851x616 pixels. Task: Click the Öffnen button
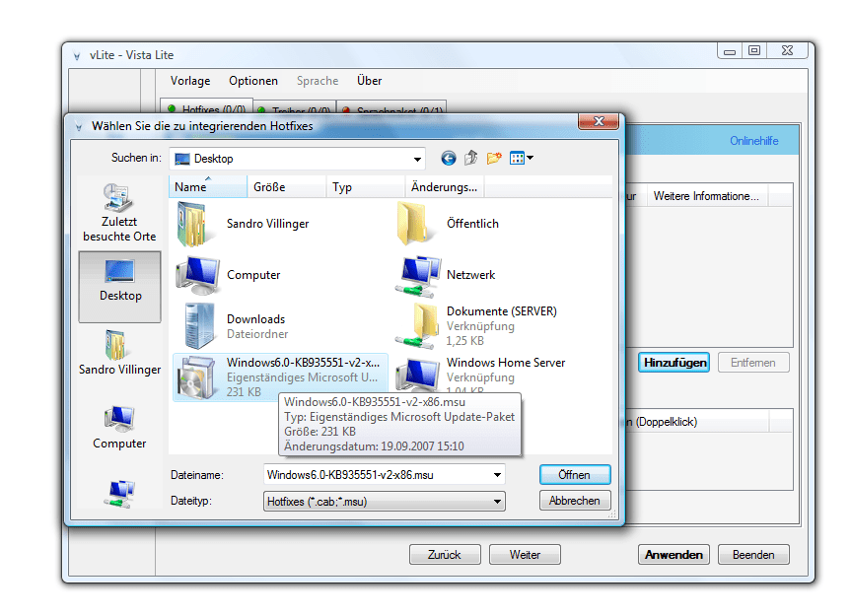pos(575,475)
